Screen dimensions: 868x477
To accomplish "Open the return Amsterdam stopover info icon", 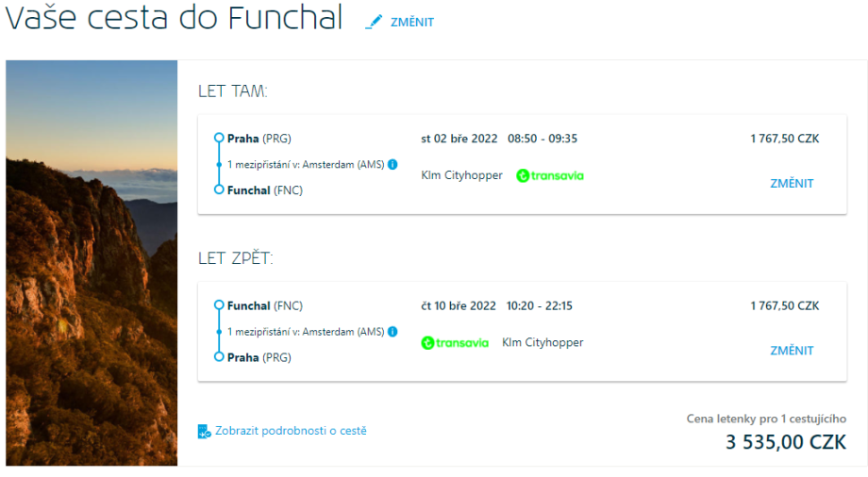I will pos(392,332).
